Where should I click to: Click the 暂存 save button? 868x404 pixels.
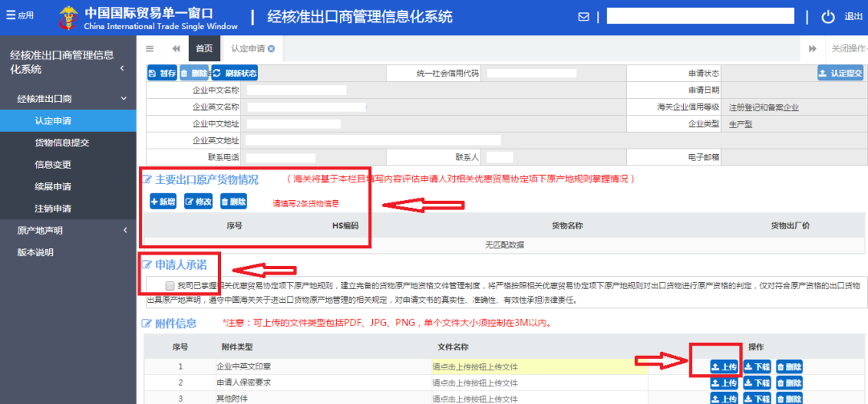pyautogui.click(x=162, y=73)
